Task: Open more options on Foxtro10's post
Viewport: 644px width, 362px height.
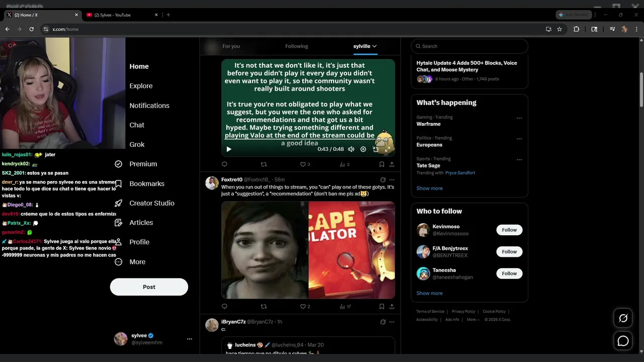Action: (x=392, y=179)
